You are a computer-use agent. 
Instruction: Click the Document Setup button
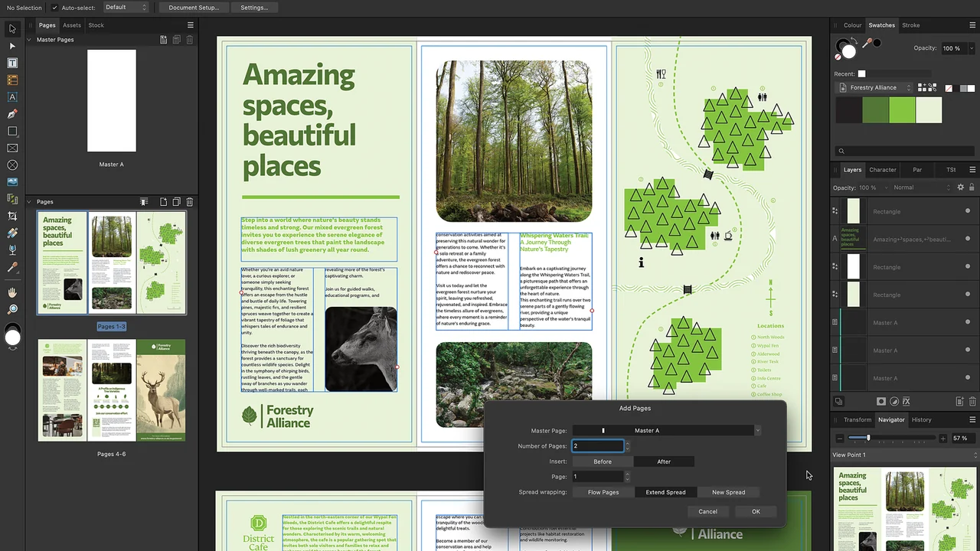tap(194, 8)
